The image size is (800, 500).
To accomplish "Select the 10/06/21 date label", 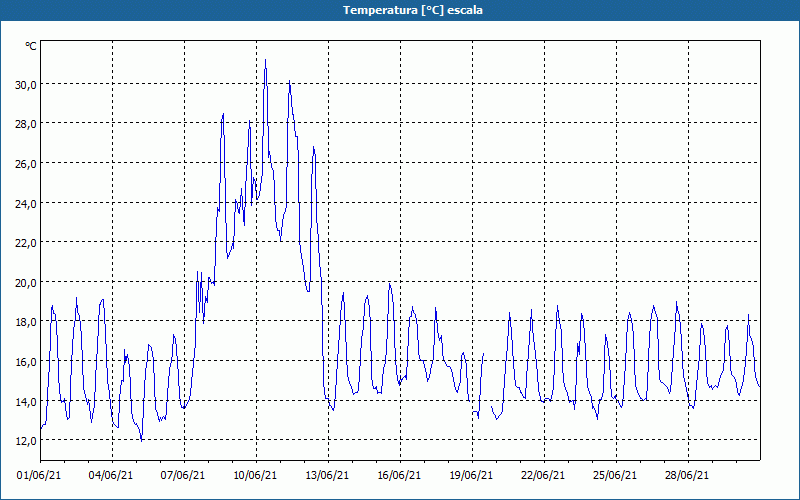I will pos(255,475).
